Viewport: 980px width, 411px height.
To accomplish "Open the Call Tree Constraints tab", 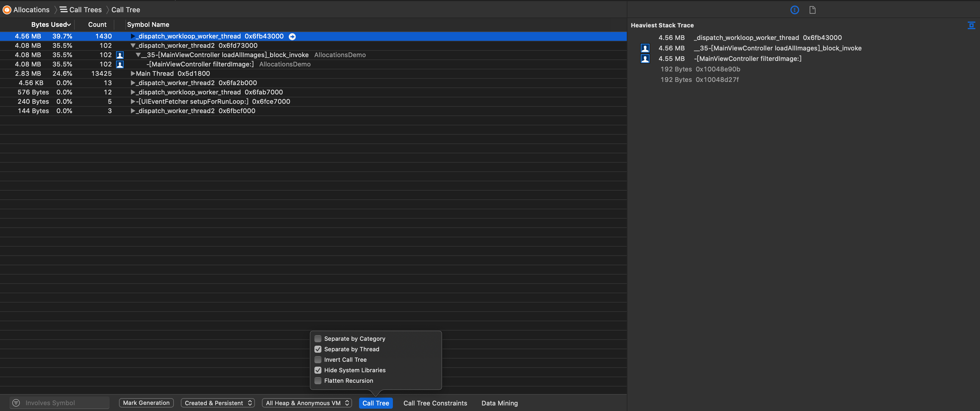I will pos(435,403).
